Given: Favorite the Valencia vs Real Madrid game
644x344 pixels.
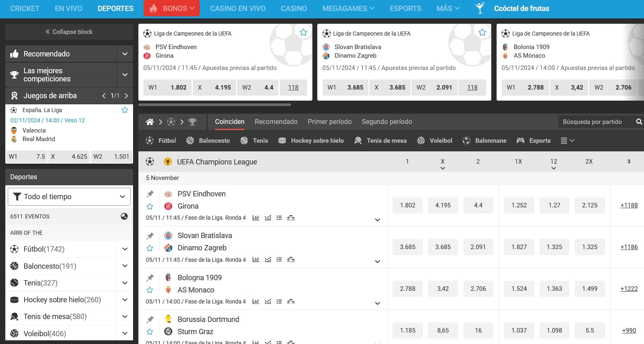Looking at the screenshot, I should [x=125, y=110].
